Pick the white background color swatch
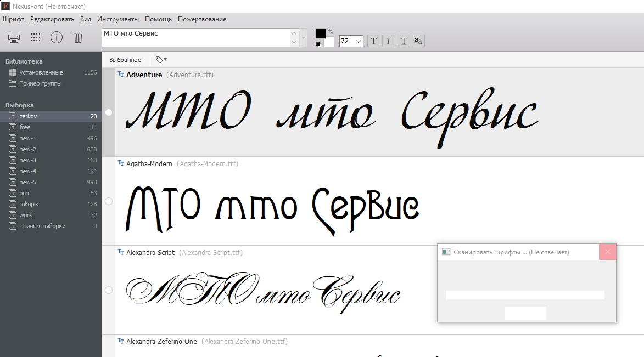The image size is (644, 357). pos(328,42)
